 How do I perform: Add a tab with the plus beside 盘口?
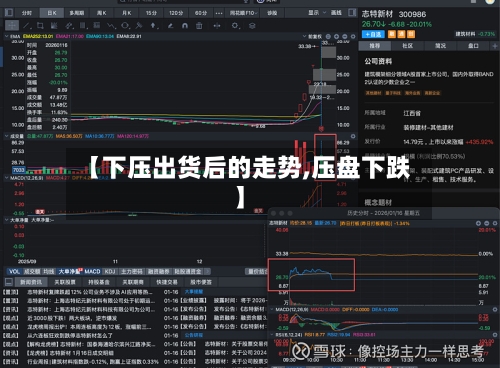(x=495, y=46)
